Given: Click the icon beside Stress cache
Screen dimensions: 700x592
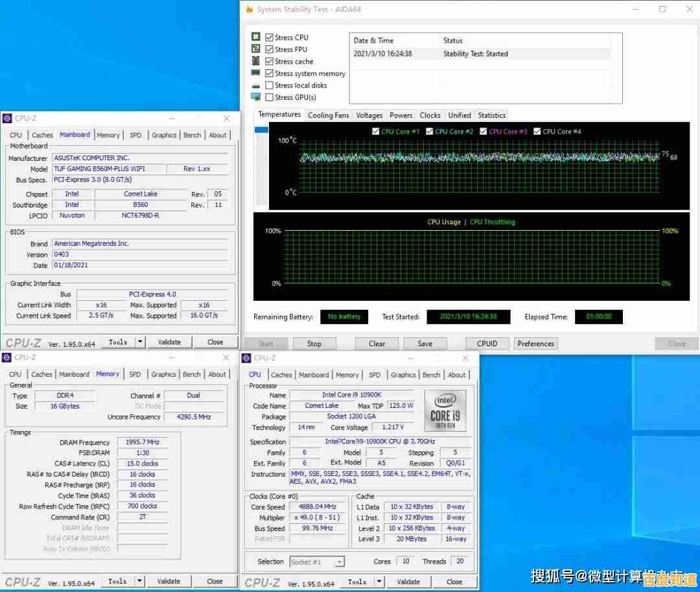Looking at the screenshot, I should point(256,61).
